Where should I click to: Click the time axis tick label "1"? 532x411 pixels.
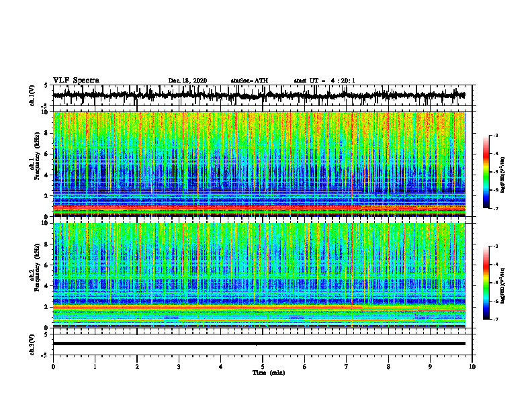pos(95,367)
